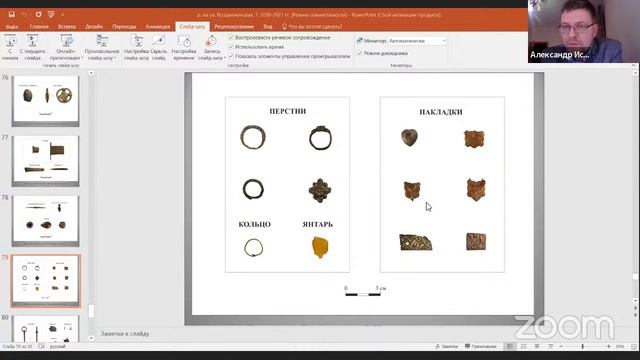The height and width of the screenshot is (360, 640).
Task: Click 'Заметки' button in status bar
Action: pos(447,346)
